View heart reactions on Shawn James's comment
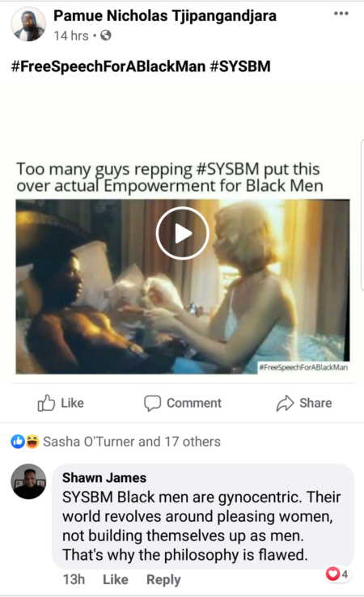 point(337,574)
